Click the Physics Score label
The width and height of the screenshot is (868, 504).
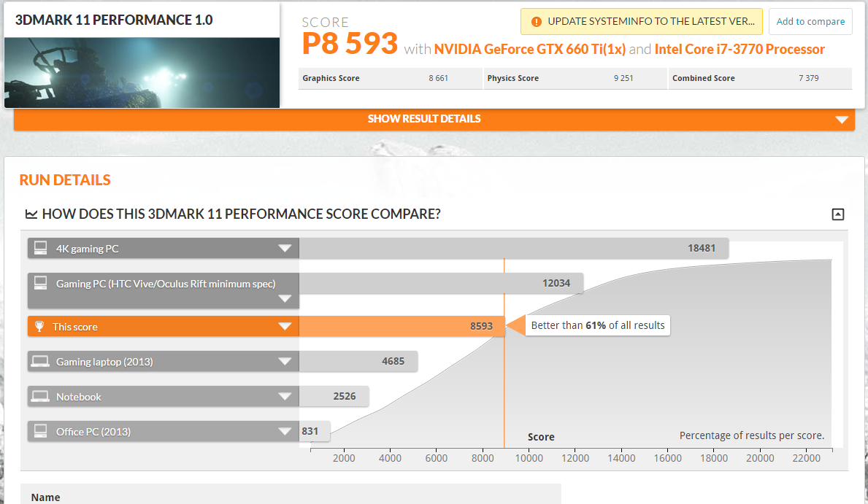512,79
